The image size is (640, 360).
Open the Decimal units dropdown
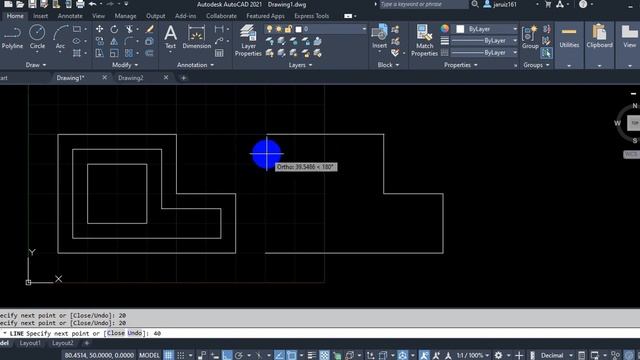coord(557,355)
